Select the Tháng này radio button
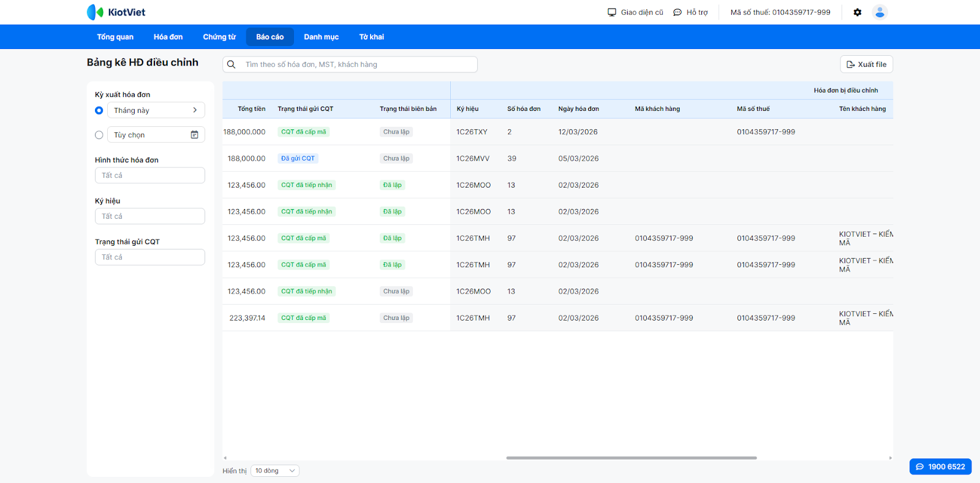The height and width of the screenshot is (483, 980). click(99, 110)
